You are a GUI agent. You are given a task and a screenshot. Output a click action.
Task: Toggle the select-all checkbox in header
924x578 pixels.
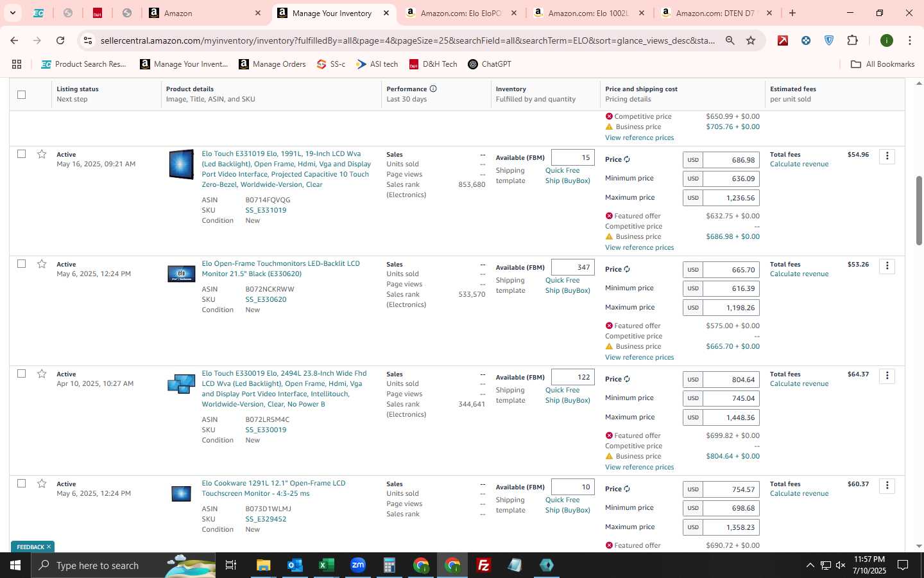(x=21, y=94)
